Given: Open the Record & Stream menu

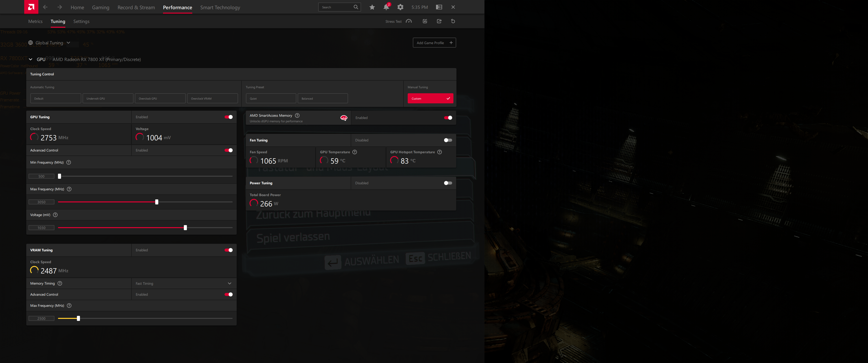Looking at the screenshot, I should [x=136, y=7].
